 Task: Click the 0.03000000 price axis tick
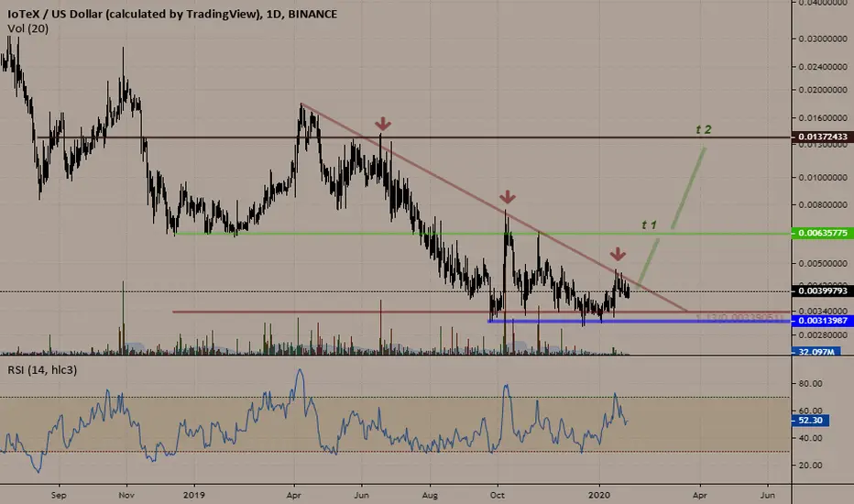click(823, 38)
